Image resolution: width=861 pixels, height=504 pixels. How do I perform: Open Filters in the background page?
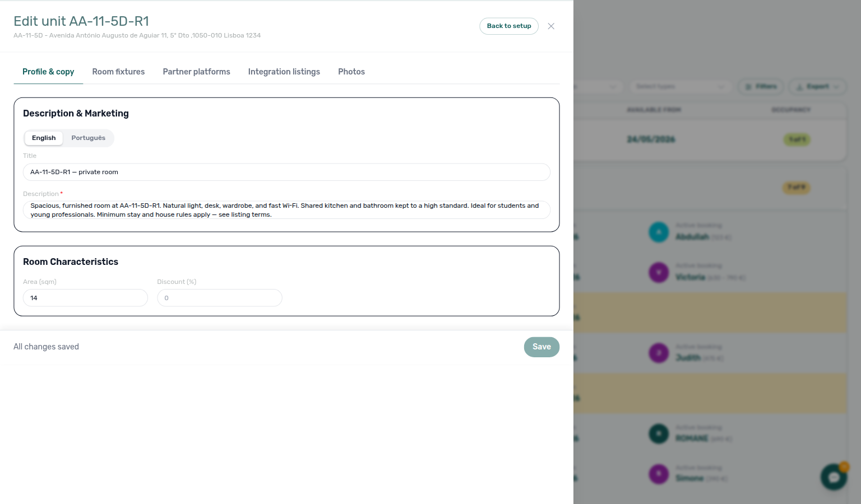(x=761, y=86)
